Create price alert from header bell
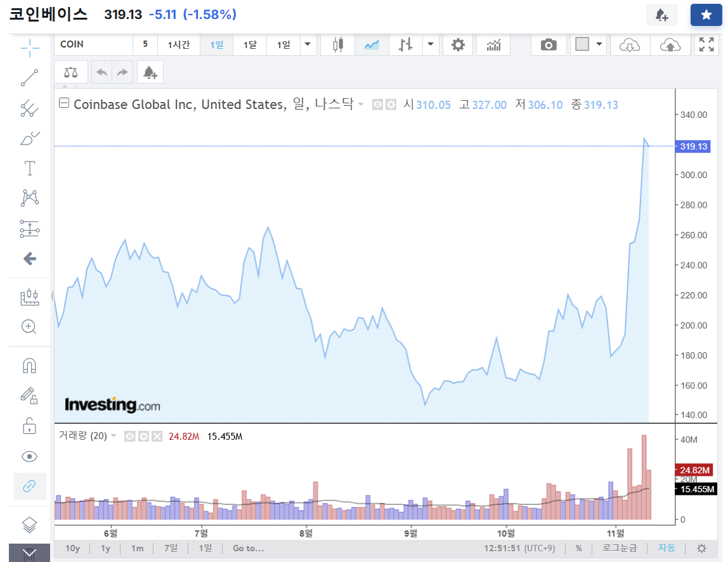The height and width of the screenshot is (562, 728). [661, 15]
